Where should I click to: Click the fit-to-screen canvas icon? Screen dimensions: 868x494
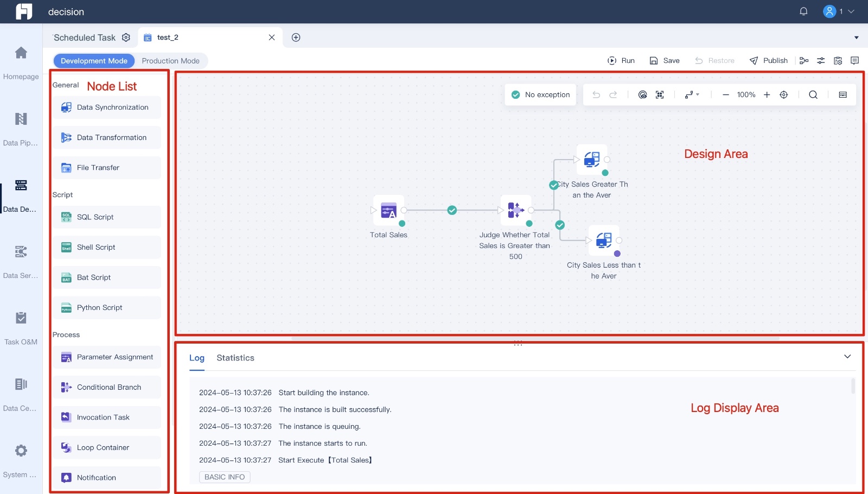[660, 94]
